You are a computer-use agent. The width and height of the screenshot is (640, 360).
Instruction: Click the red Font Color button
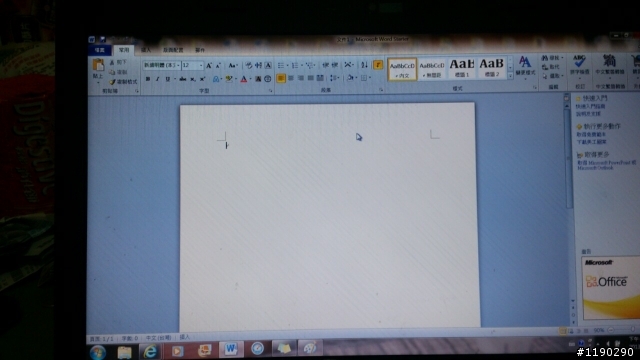[244, 79]
